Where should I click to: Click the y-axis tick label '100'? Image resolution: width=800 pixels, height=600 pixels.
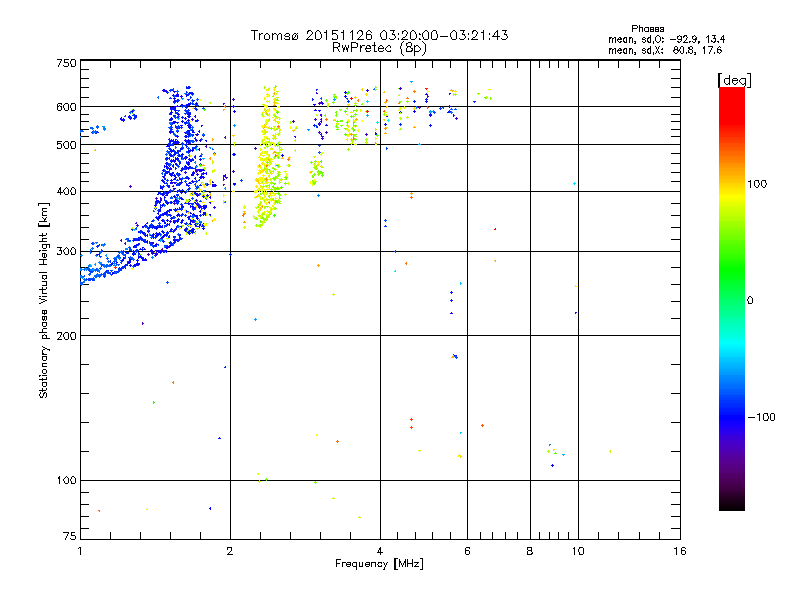(66, 480)
